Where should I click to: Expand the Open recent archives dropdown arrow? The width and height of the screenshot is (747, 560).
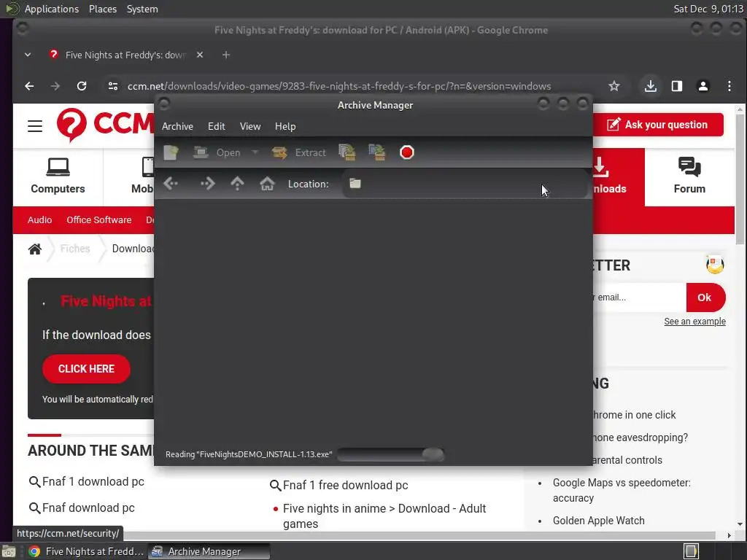point(255,153)
